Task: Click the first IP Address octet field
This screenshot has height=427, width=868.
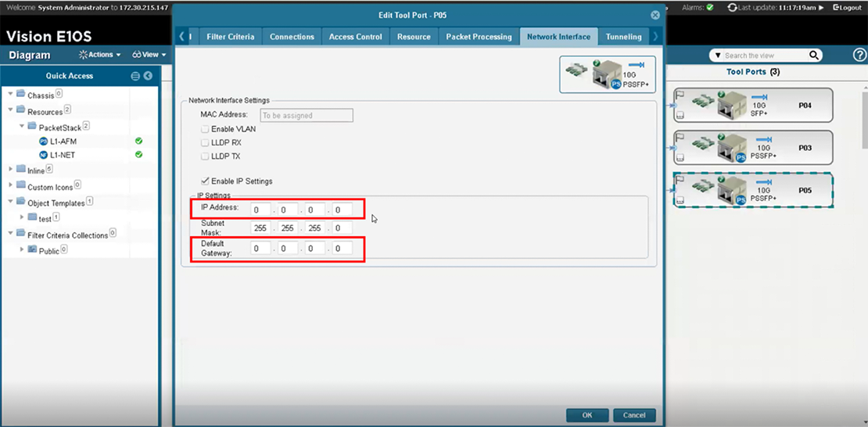Action: (260, 210)
